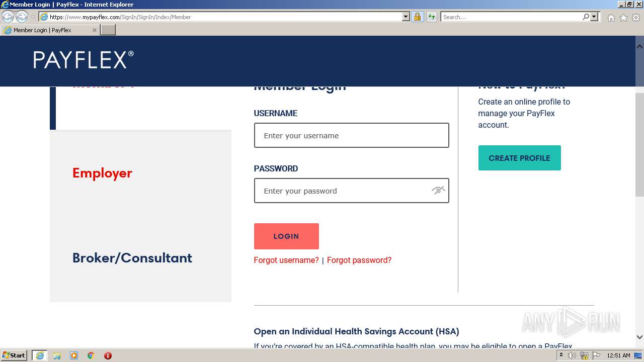Click the page scrollbar up arrow
The height and width of the screenshot is (362, 644).
(x=639, y=46)
